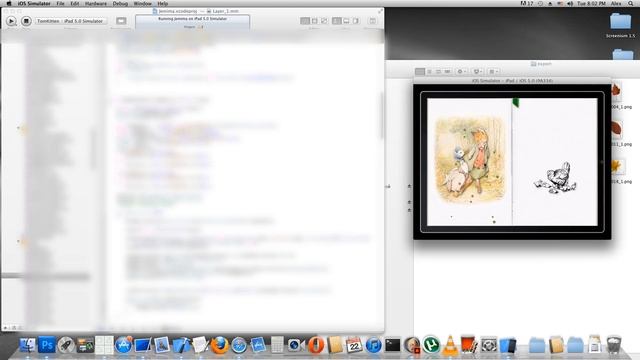Open the Window menu
This screenshot has height=360, width=640.
coord(142,3)
